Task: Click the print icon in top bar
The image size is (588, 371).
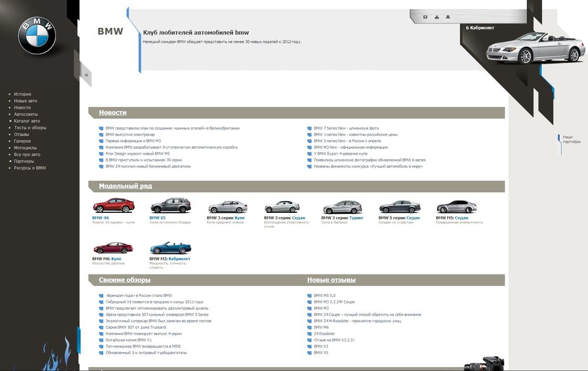Action: [x=447, y=17]
